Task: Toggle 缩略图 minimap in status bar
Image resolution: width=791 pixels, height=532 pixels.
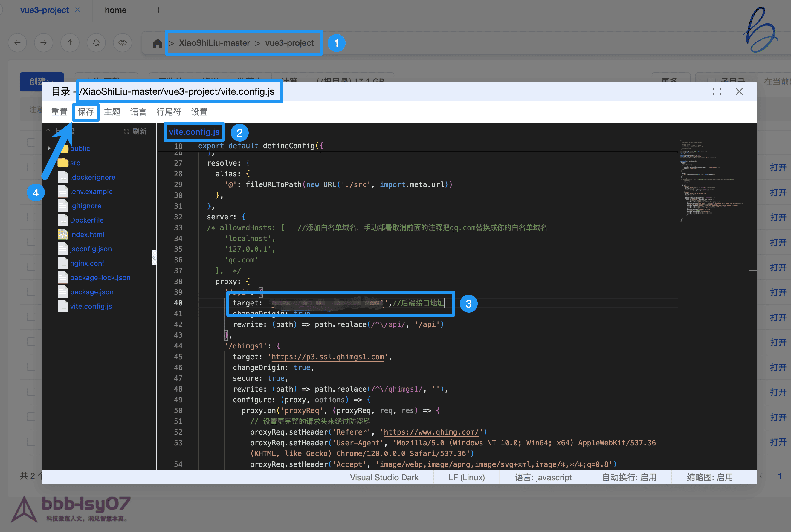Action: click(x=710, y=477)
